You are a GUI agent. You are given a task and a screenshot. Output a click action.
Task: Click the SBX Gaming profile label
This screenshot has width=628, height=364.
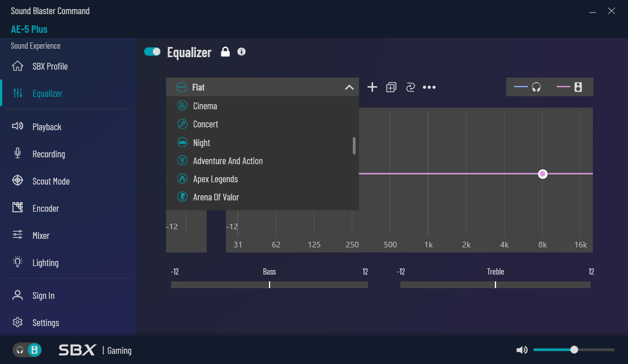coord(95,350)
